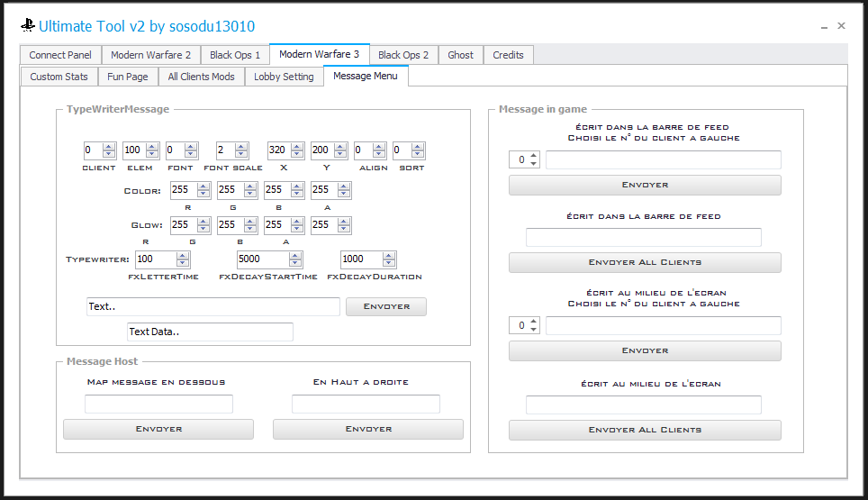The image size is (868, 500).
Task: Click the Map message en dessous field
Action: click(x=158, y=404)
